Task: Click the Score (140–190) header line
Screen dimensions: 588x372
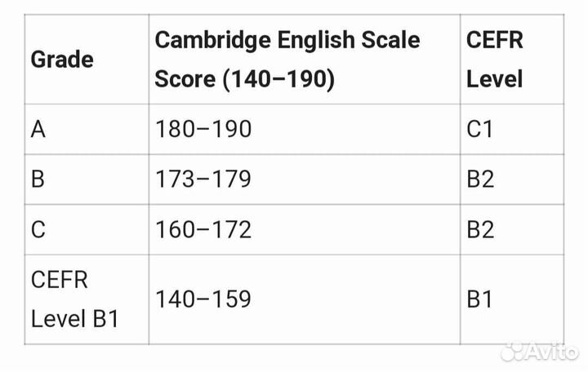Action: (x=245, y=81)
